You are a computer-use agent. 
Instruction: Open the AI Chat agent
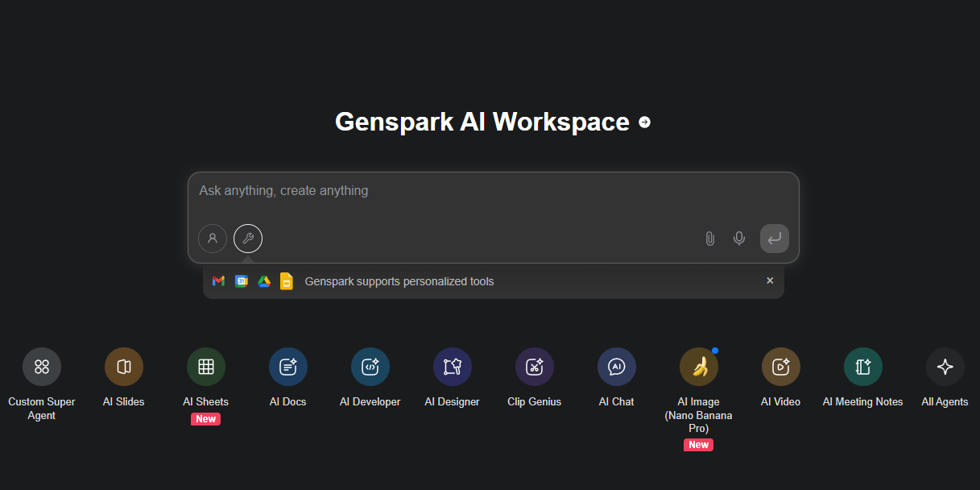617,367
